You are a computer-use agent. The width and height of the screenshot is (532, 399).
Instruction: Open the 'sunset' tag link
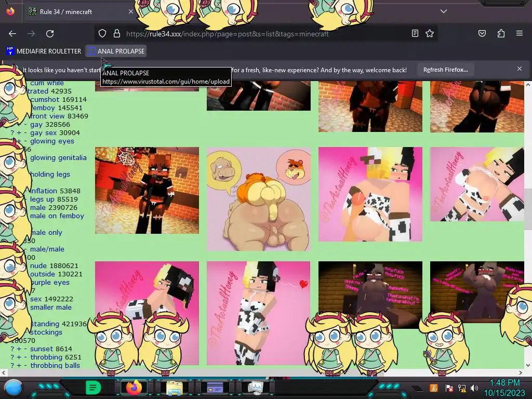(41, 349)
